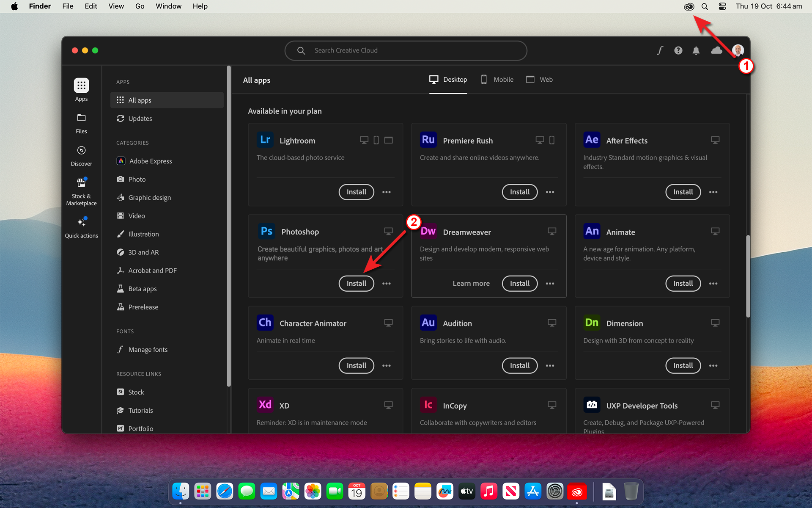The image size is (812, 508).
Task: Open the Window menu
Action: click(168, 6)
